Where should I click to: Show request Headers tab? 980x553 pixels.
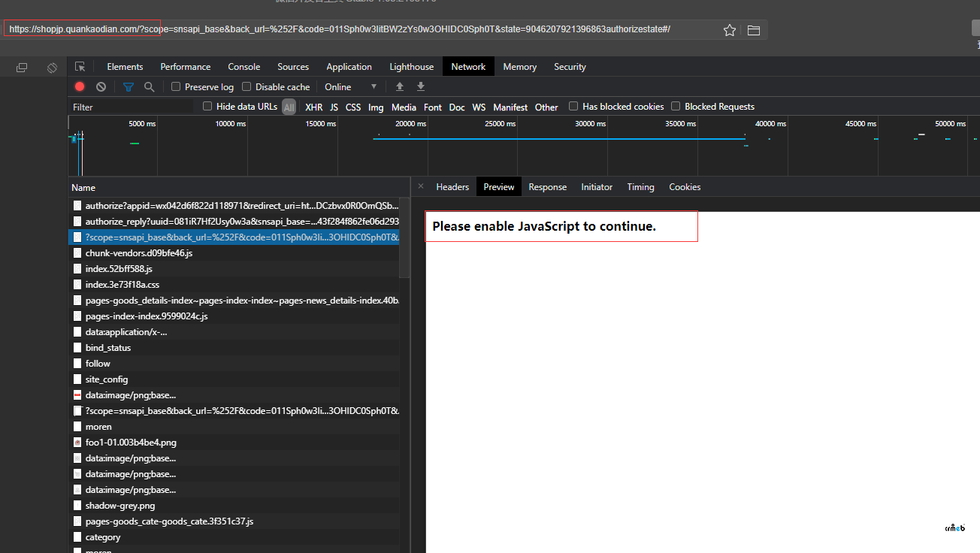tap(452, 187)
